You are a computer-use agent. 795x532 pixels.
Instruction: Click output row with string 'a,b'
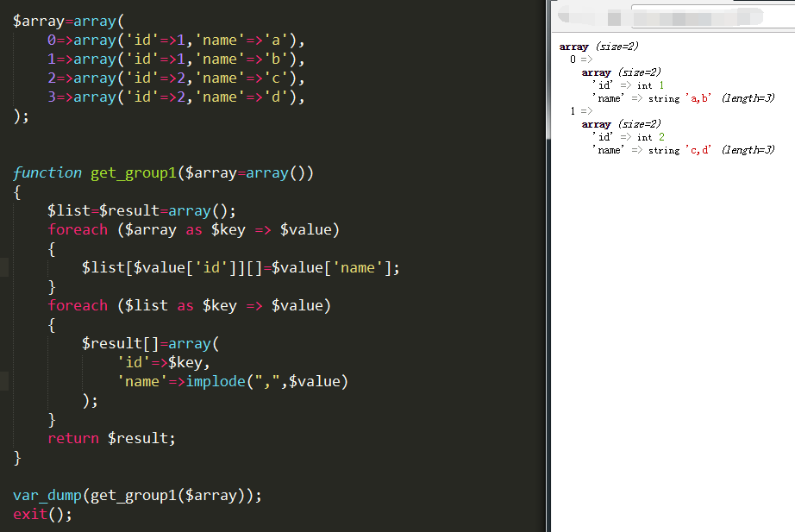(684, 98)
